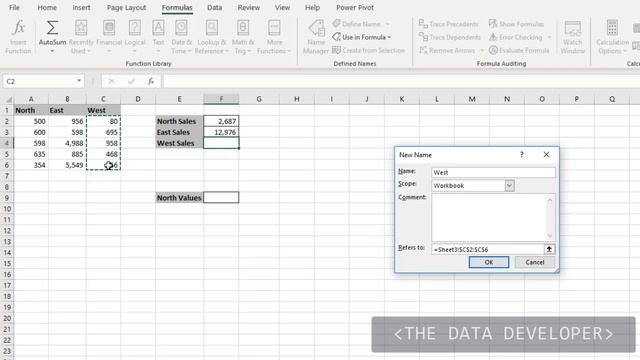The image size is (640, 360).
Task: Open Math & Trig functions
Action: pos(243,37)
